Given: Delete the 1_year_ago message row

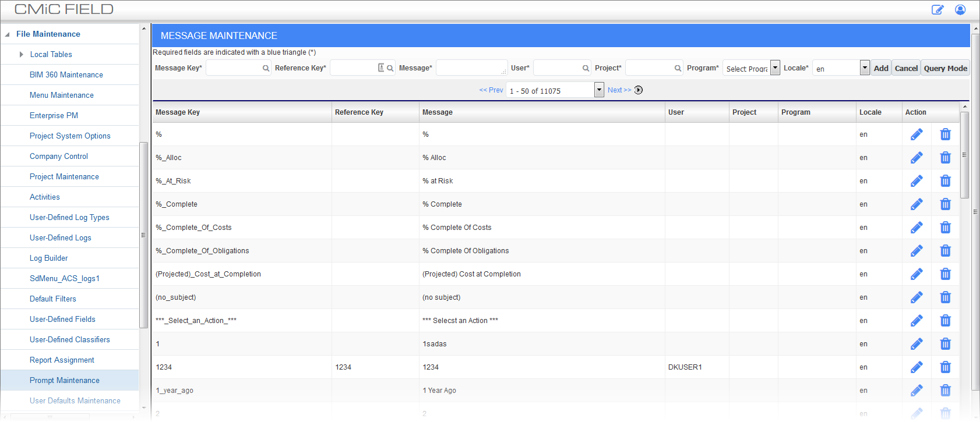Looking at the screenshot, I should tap(945, 391).
